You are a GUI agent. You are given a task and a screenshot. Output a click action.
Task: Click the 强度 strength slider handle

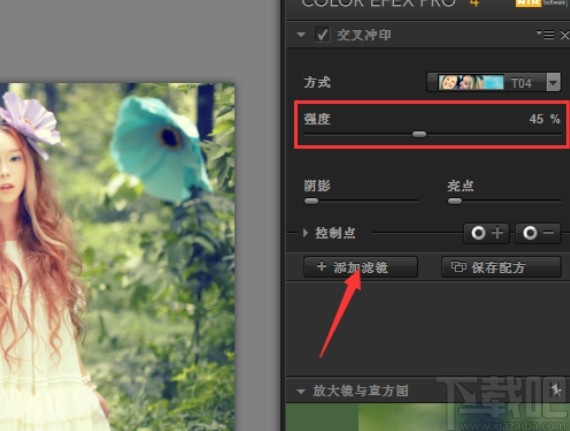point(419,134)
